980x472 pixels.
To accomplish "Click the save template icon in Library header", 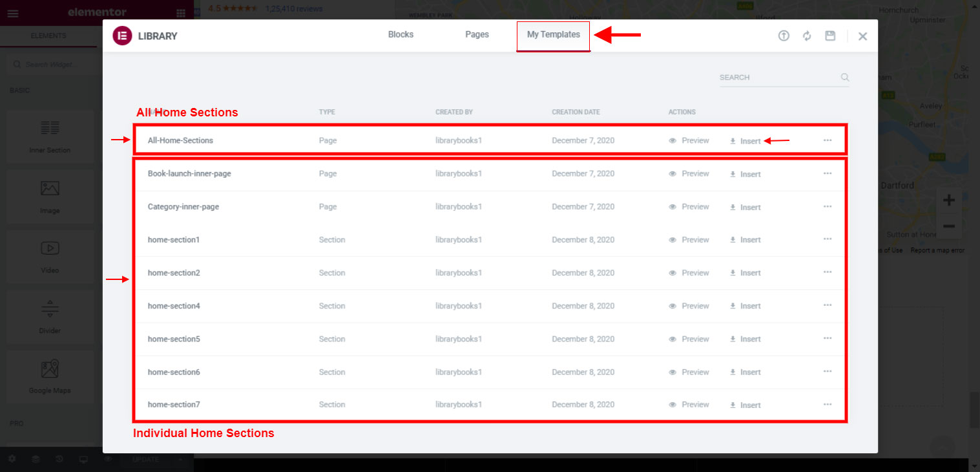I will click(x=830, y=36).
